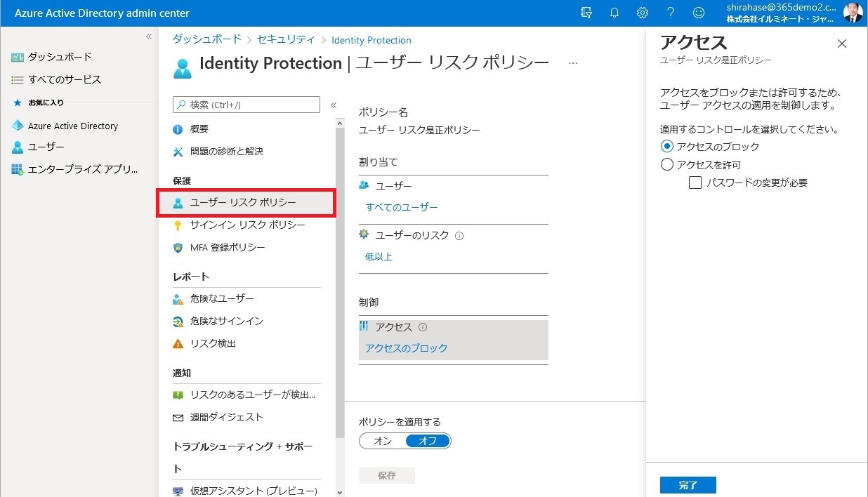Collapse the left portal sidebar
868x497 pixels.
149,37
